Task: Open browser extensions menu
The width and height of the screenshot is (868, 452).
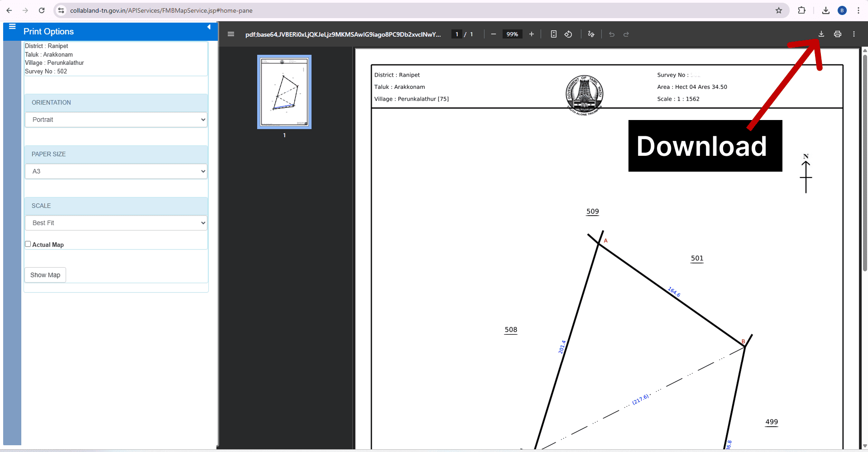Action: tap(802, 10)
